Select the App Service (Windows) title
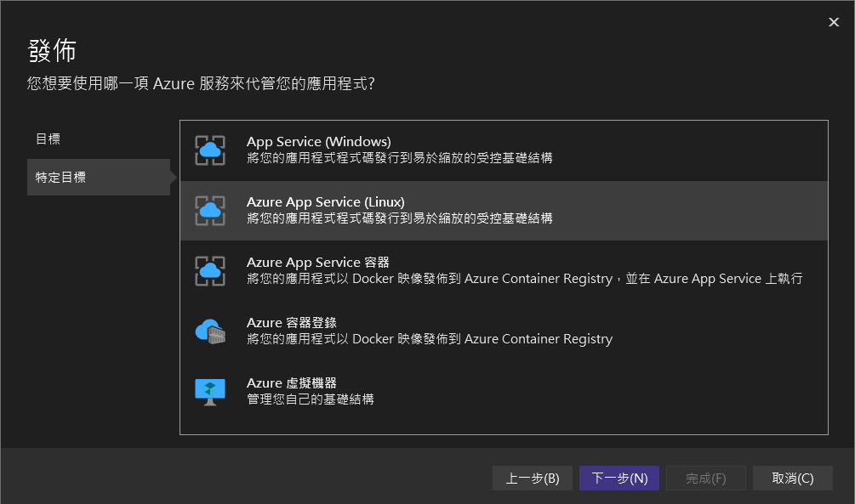Screen dimensions: 855x504 (318, 142)
